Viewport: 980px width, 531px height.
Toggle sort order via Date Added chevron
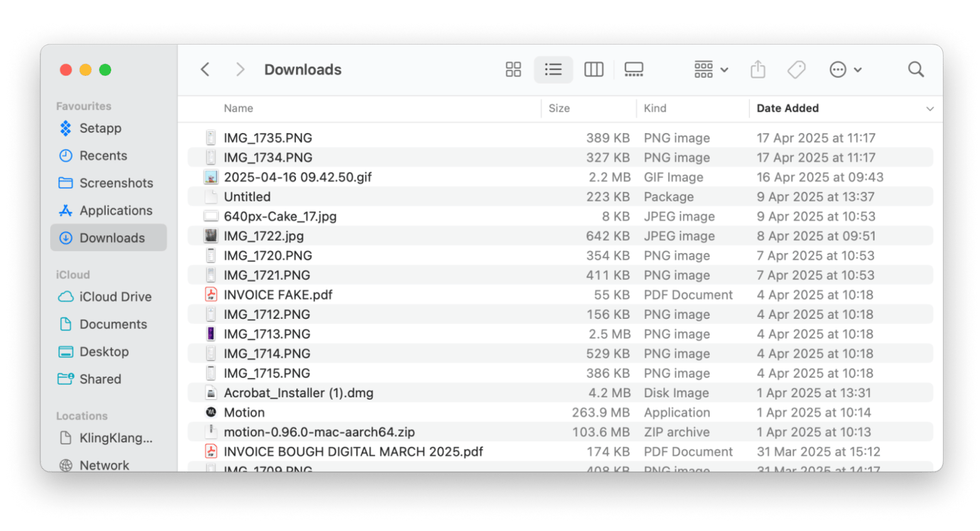click(x=929, y=109)
